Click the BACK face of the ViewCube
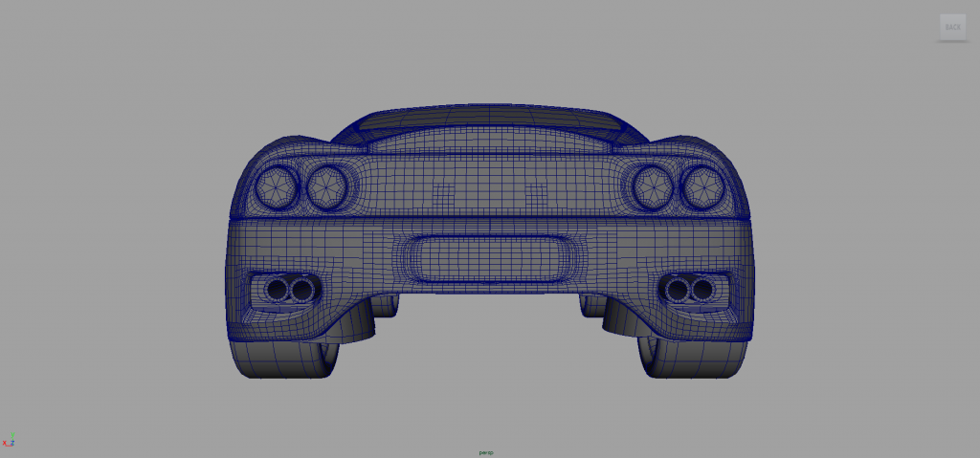The width and height of the screenshot is (980, 458). click(952, 27)
